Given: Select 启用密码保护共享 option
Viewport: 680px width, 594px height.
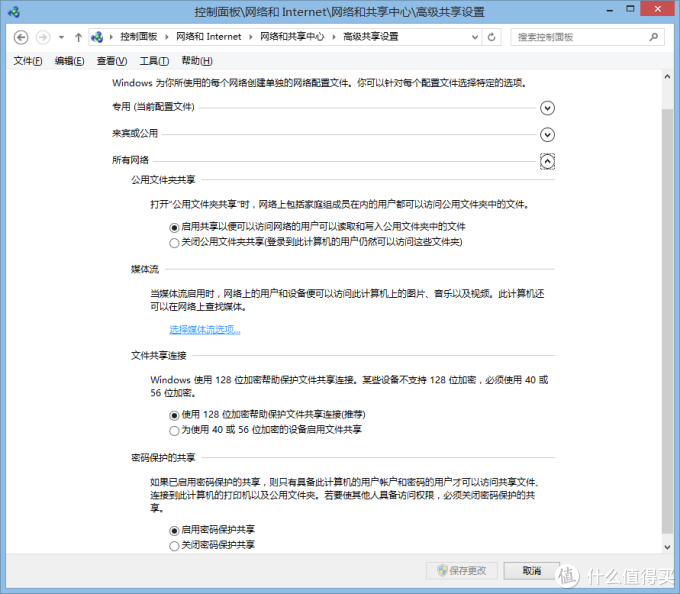Looking at the screenshot, I should click(x=174, y=530).
